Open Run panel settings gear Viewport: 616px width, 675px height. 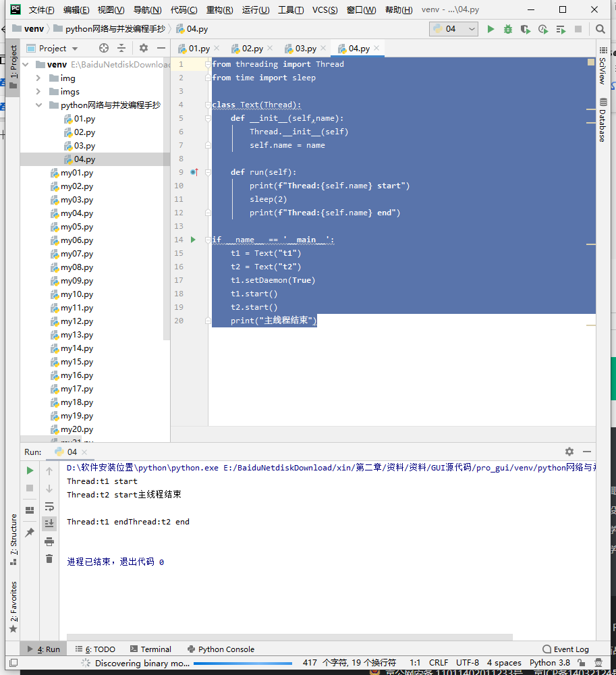click(x=569, y=451)
